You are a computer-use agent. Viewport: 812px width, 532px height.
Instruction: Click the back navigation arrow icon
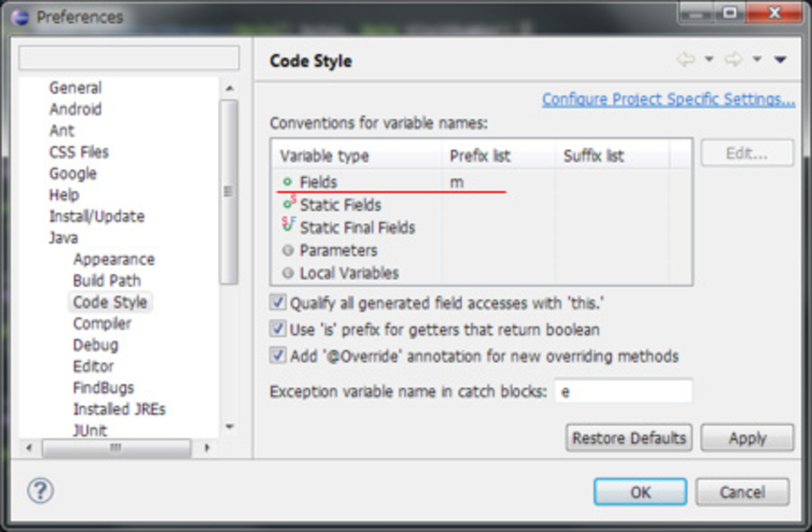pyautogui.click(x=686, y=60)
